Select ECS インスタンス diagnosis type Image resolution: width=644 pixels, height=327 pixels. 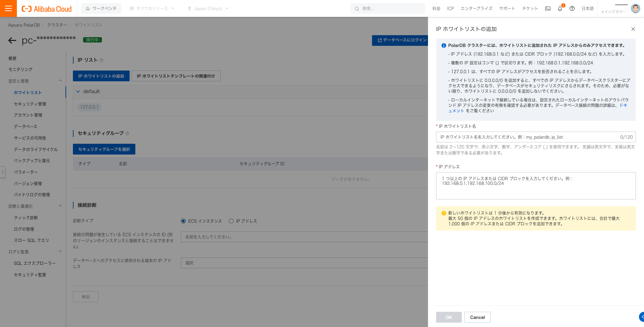coord(183,221)
